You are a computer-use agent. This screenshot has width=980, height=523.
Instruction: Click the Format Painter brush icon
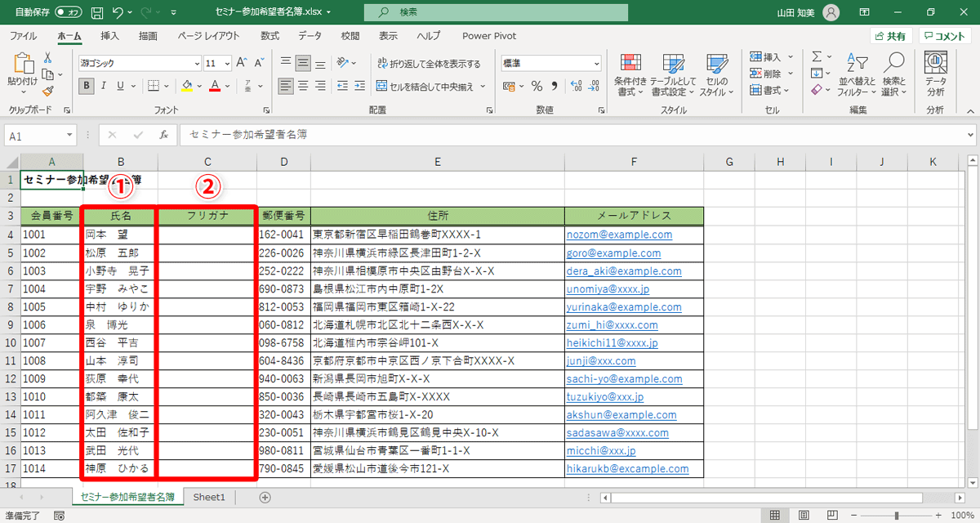coord(47,92)
